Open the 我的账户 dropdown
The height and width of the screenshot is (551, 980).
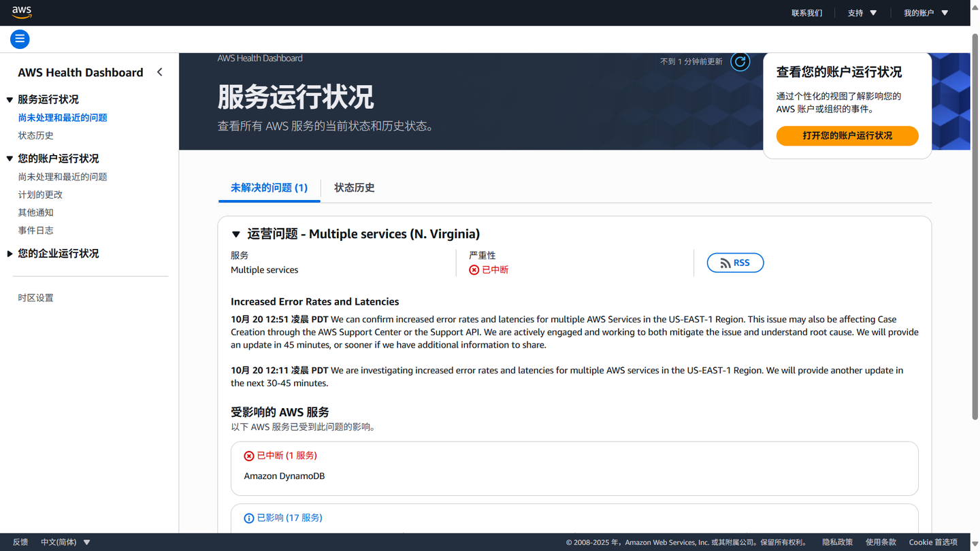click(926, 12)
